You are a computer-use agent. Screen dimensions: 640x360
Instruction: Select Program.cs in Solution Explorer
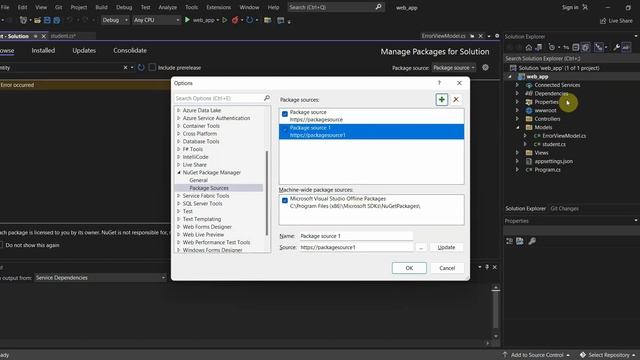pyautogui.click(x=547, y=170)
